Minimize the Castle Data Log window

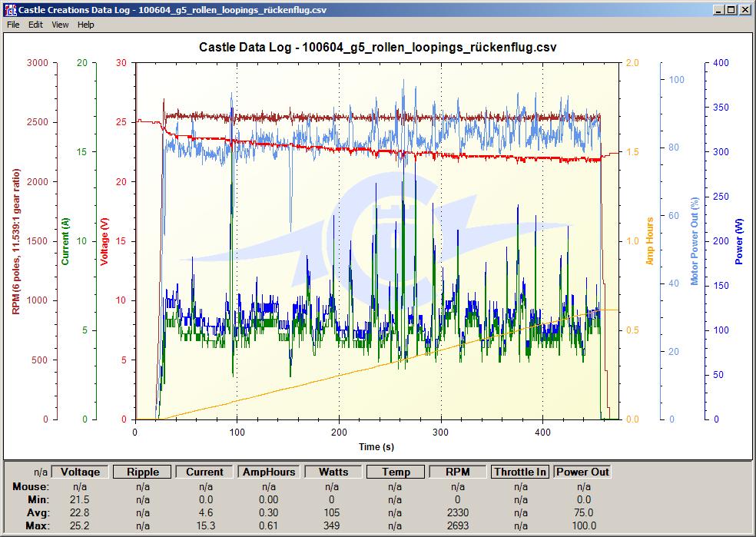pos(718,10)
